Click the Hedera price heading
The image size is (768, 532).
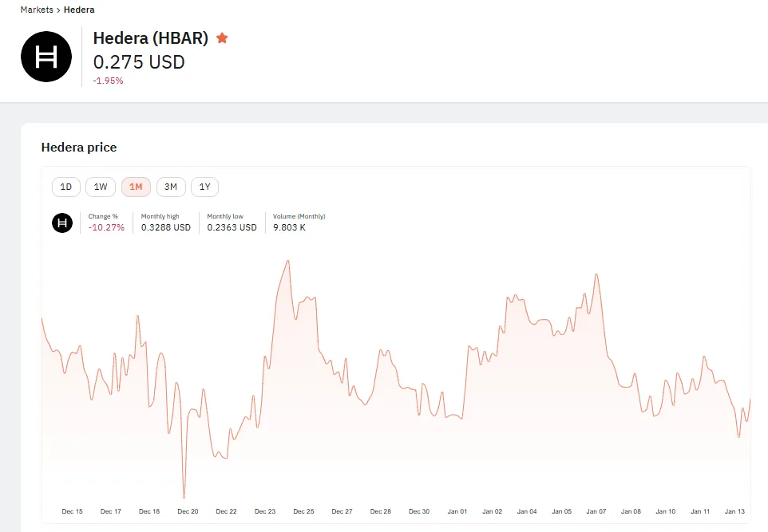click(79, 148)
